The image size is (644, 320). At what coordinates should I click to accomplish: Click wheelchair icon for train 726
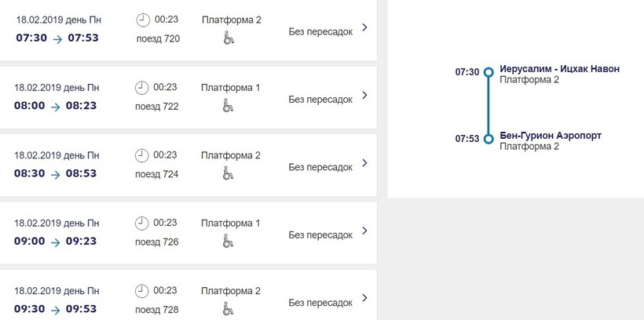click(229, 239)
